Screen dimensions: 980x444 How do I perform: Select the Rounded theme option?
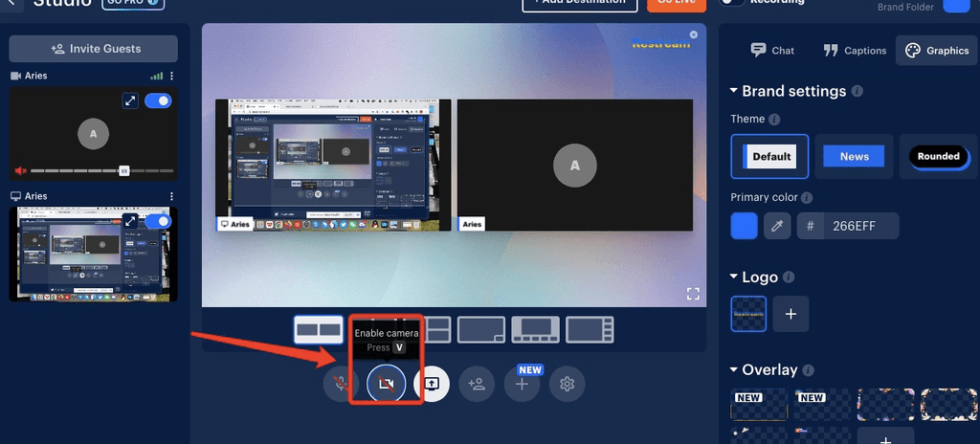938,157
